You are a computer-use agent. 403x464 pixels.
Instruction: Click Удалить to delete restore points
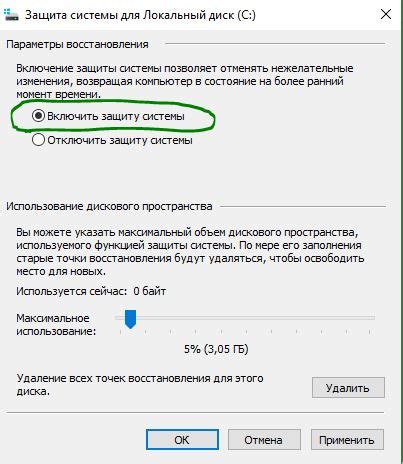tap(348, 388)
